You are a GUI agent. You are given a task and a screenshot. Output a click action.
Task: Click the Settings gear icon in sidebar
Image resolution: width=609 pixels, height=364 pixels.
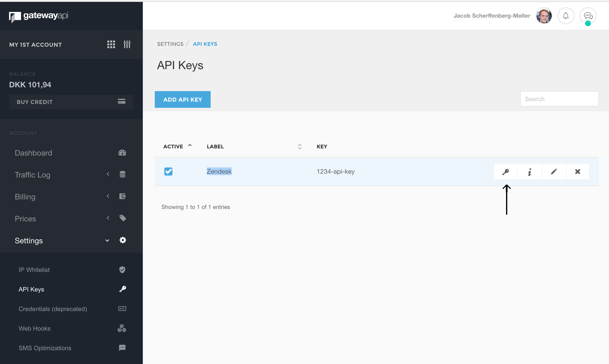pos(123,240)
